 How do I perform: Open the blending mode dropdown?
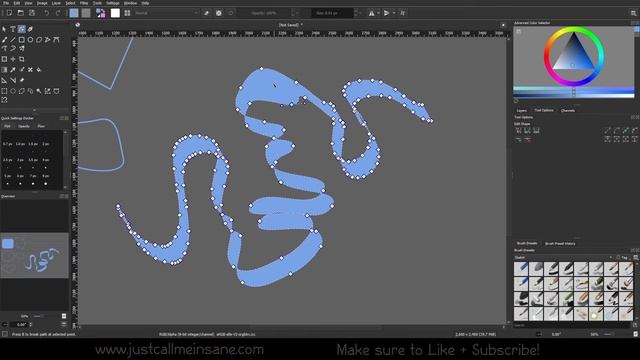click(x=166, y=13)
